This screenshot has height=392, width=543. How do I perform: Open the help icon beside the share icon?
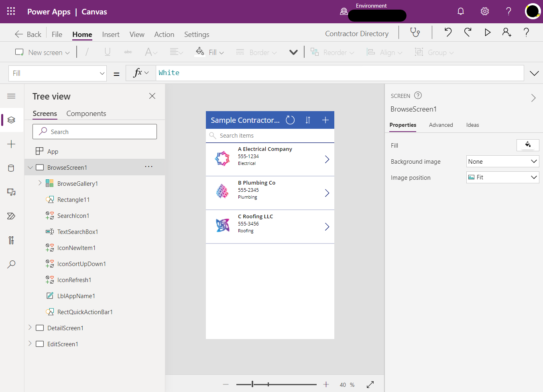click(x=526, y=32)
